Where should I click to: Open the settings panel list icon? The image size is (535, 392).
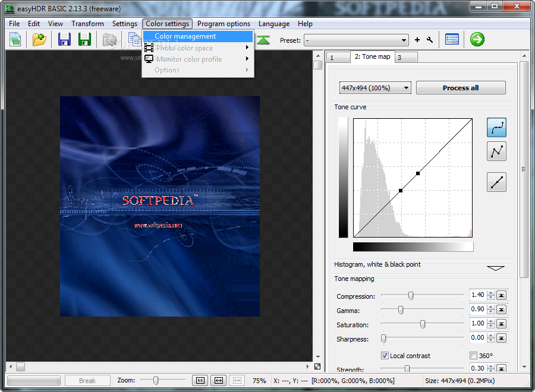point(452,39)
